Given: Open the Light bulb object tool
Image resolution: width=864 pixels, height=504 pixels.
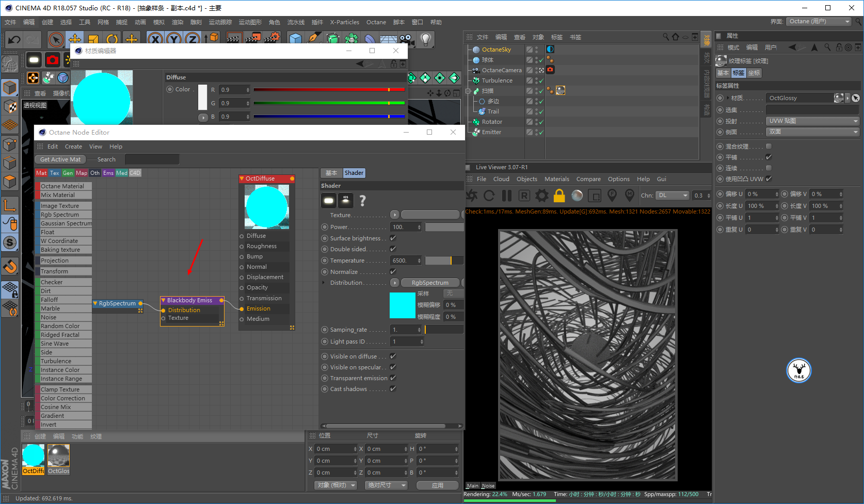Looking at the screenshot, I should [426, 40].
